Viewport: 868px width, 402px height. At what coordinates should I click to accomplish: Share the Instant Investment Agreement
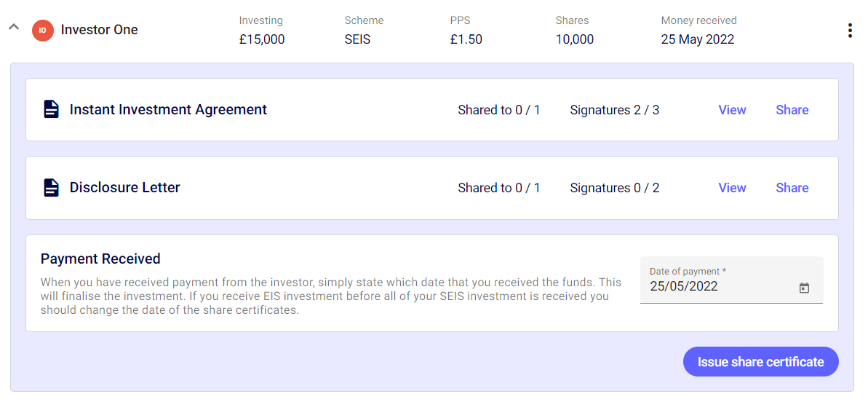[792, 110]
